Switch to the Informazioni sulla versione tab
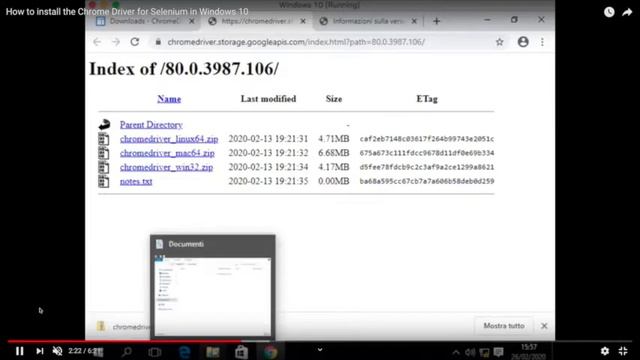640x360 pixels. click(363, 21)
